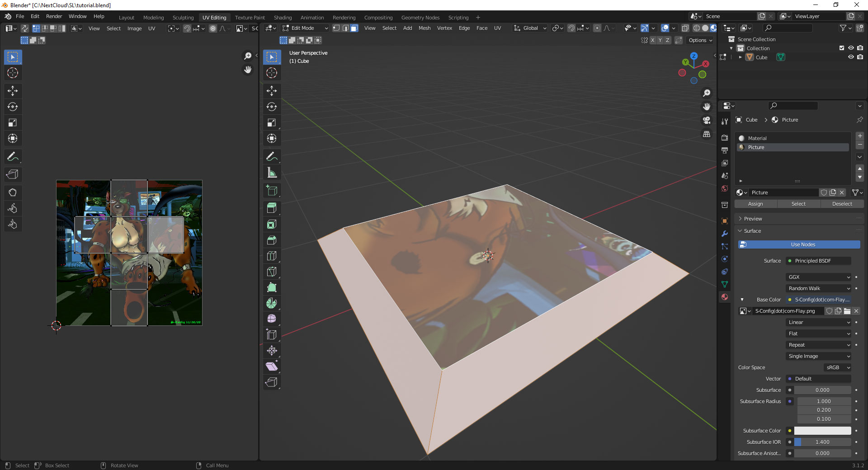The width and height of the screenshot is (868, 470).
Task: Click the Cursor tool in UV editor
Action: point(13,73)
